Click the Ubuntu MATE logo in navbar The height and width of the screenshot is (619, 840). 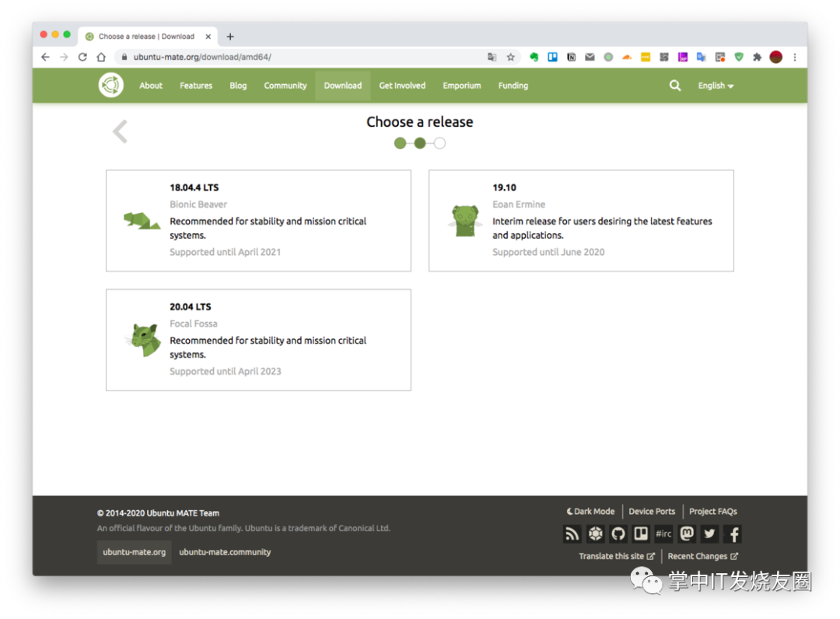coord(111,85)
